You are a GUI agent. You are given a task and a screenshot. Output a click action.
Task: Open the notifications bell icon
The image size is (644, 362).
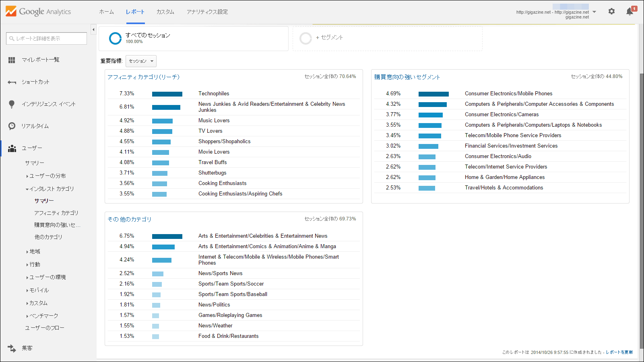tap(630, 11)
